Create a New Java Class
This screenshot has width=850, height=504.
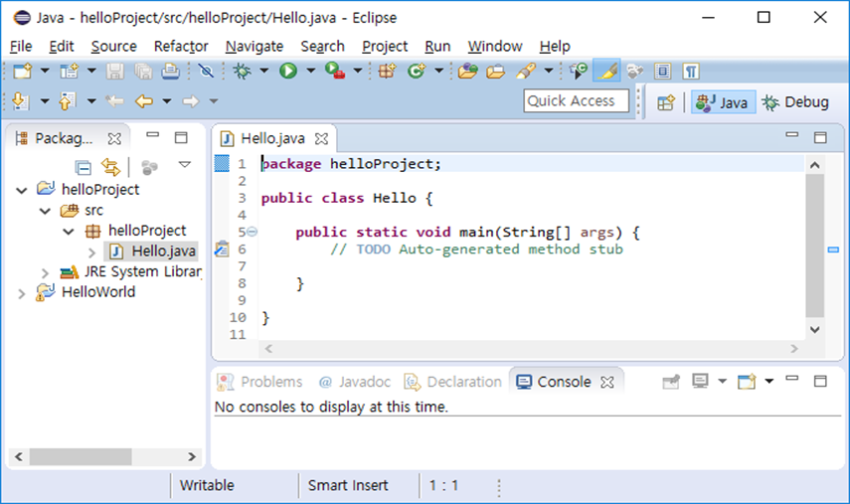click(x=417, y=71)
